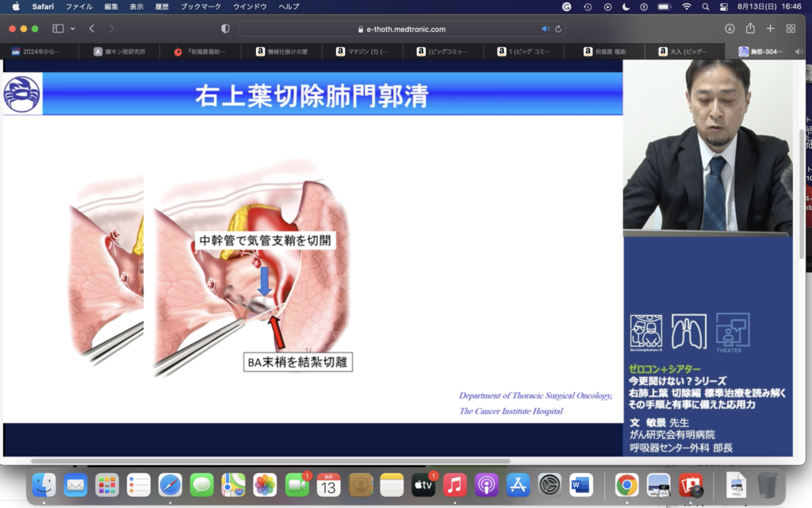812x508 pixels.
Task: Mute the tab audio in address bar
Action: coord(546,29)
